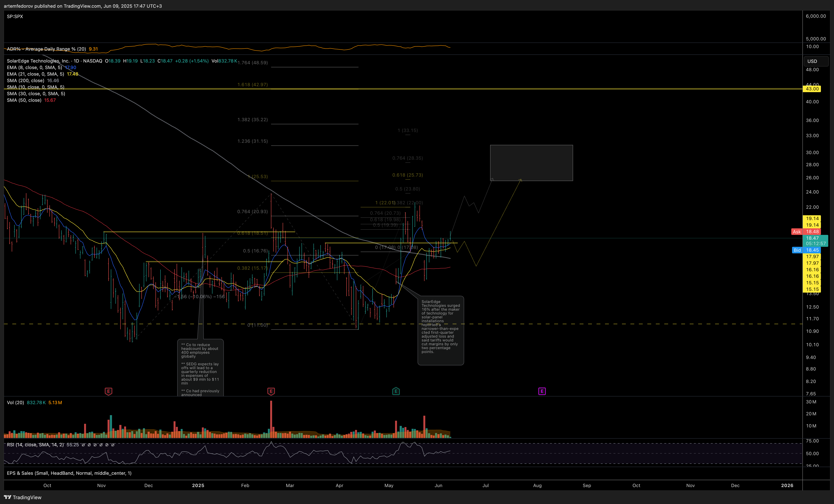Select the 30 M value on the volume scale
The width and height of the screenshot is (834, 504).
click(x=811, y=402)
